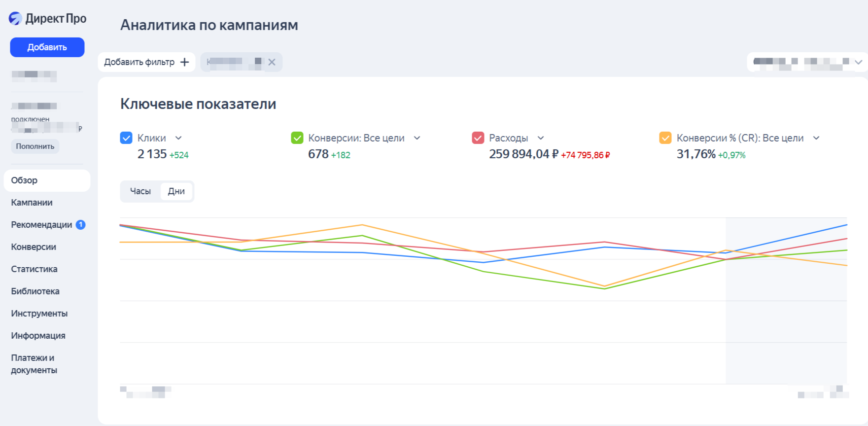The width and height of the screenshot is (868, 426).
Task: Click the highlighted last day chart region
Action: pos(786,320)
